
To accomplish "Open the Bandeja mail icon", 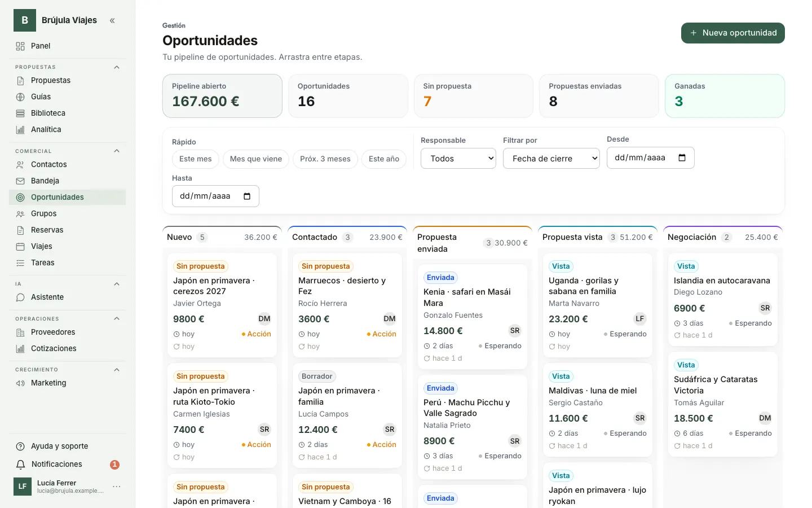I will pos(20,181).
